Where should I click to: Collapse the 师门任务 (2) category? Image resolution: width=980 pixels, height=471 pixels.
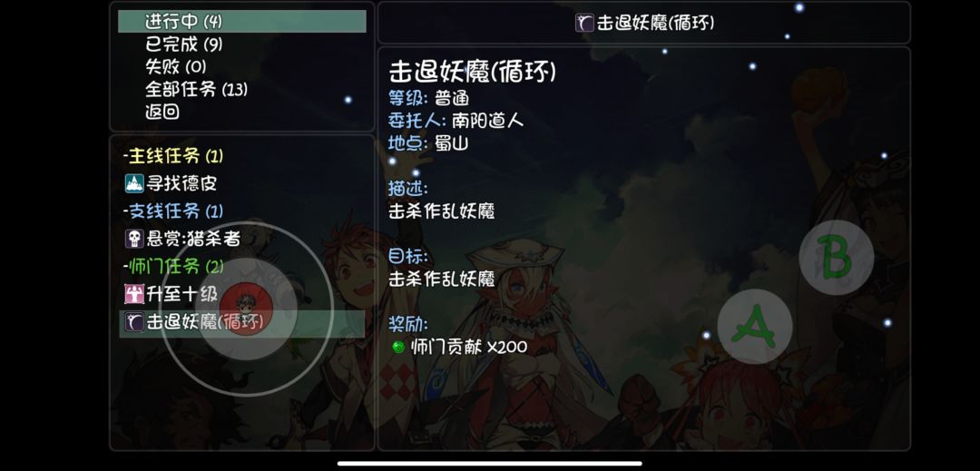pyautogui.click(x=173, y=266)
